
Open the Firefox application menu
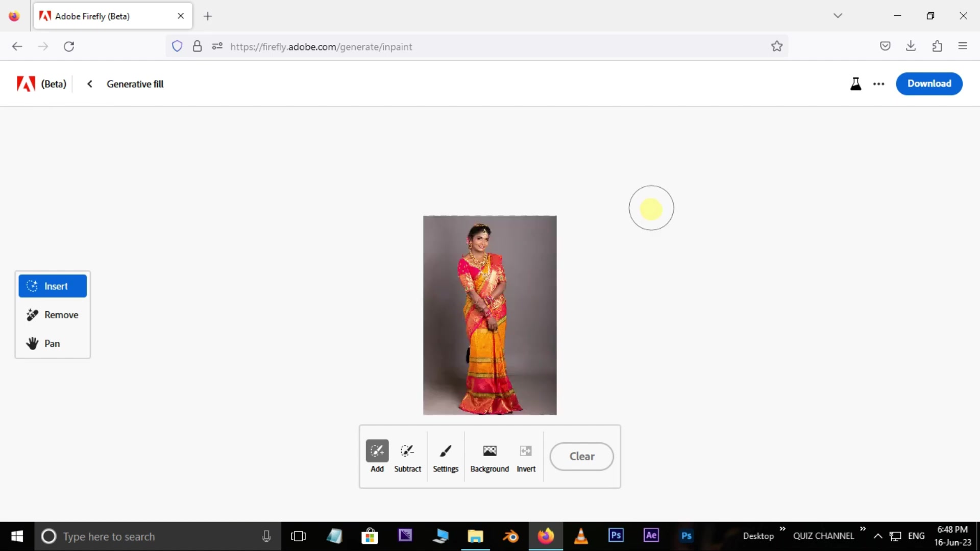click(963, 46)
